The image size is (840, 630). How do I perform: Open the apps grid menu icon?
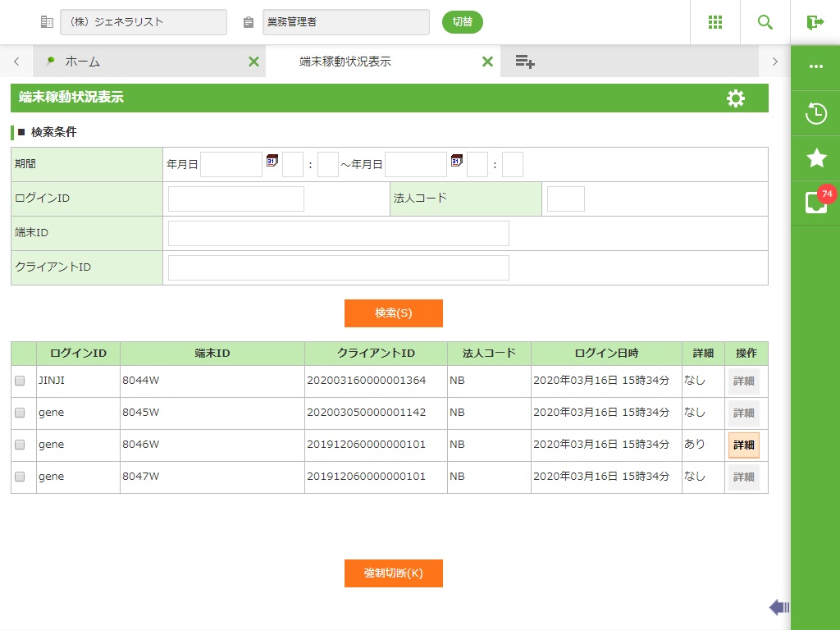tap(714, 22)
